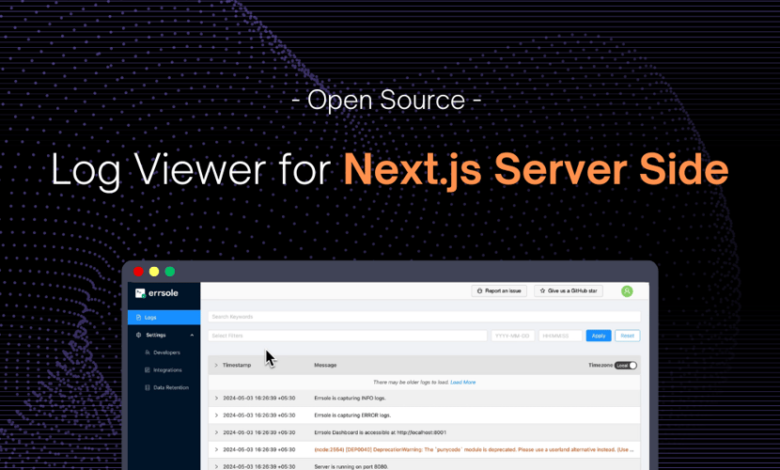Image resolution: width=780 pixels, height=470 pixels.
Task: Select 'Errsole is capturing INFO logs.' message
Action: tap(350, 398)
